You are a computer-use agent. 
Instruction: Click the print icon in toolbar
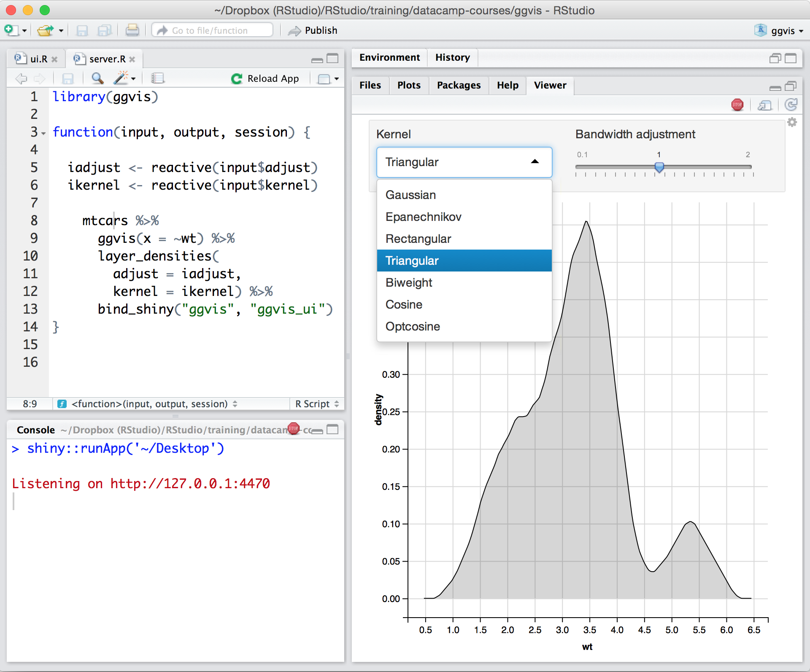click(132, 30)
